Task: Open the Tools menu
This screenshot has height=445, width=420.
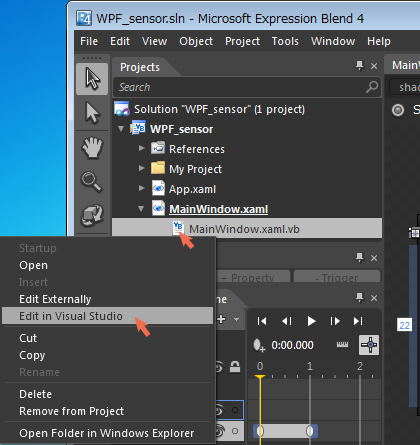Action: (285, 41)
